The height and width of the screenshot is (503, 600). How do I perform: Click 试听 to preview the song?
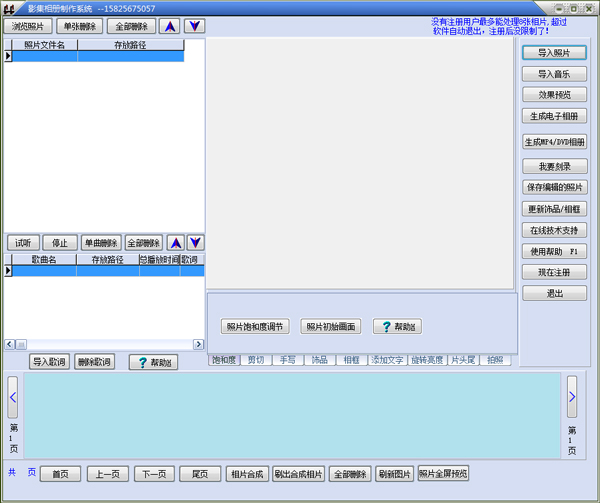[23, 243]
